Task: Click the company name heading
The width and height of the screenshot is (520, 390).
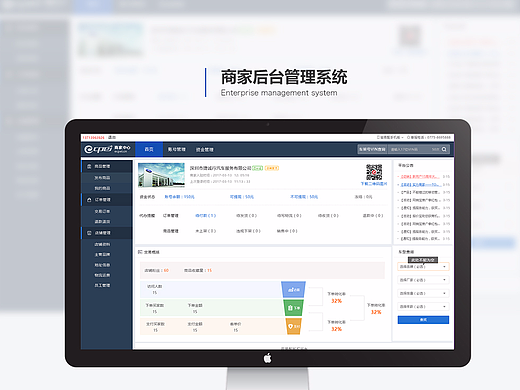Action: pyautogui.click(x=220, y=168)
